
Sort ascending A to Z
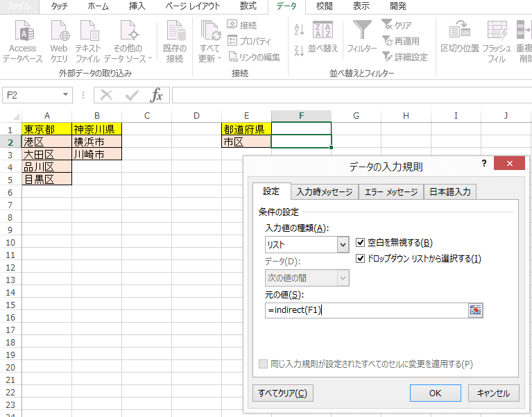(299, 30)
